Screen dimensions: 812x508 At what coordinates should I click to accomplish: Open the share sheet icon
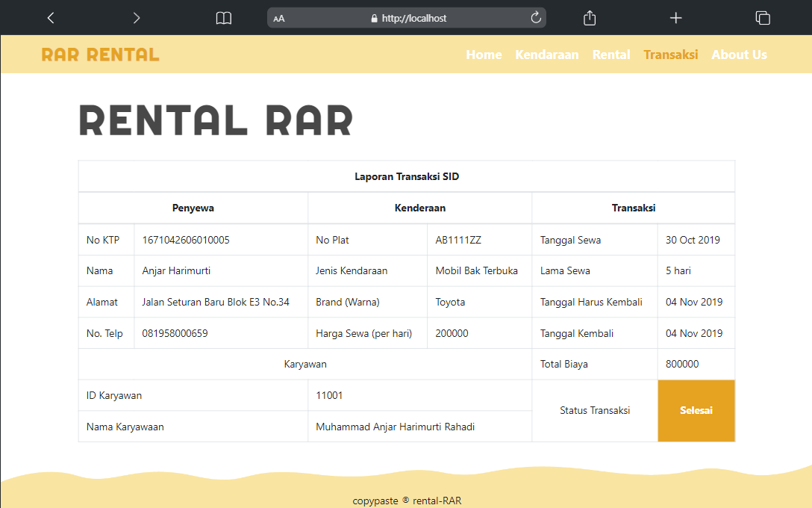pos(590,18)
